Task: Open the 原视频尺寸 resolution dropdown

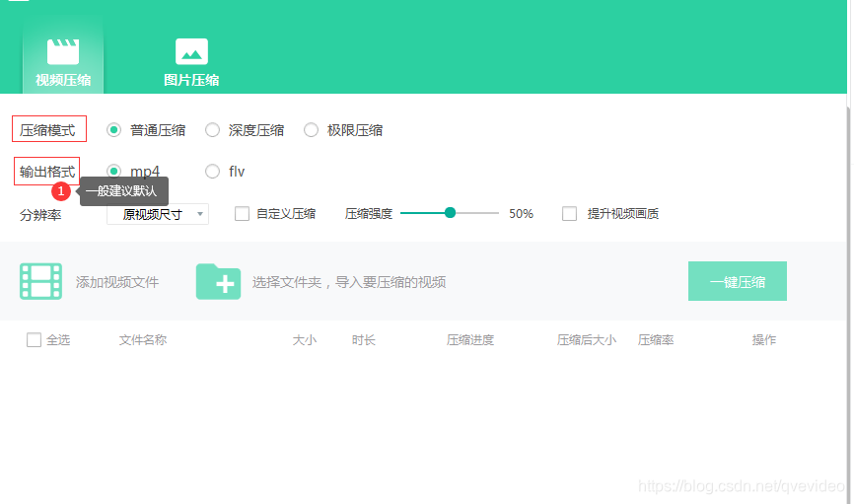Action: click(158, 214)
